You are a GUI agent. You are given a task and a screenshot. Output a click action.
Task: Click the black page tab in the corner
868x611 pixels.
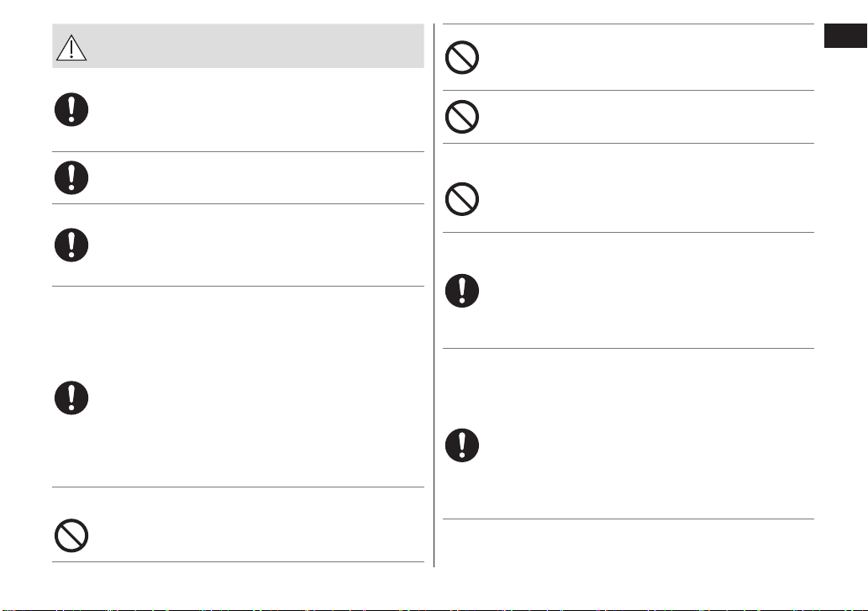pyautogui.click(x=846, y=36)
